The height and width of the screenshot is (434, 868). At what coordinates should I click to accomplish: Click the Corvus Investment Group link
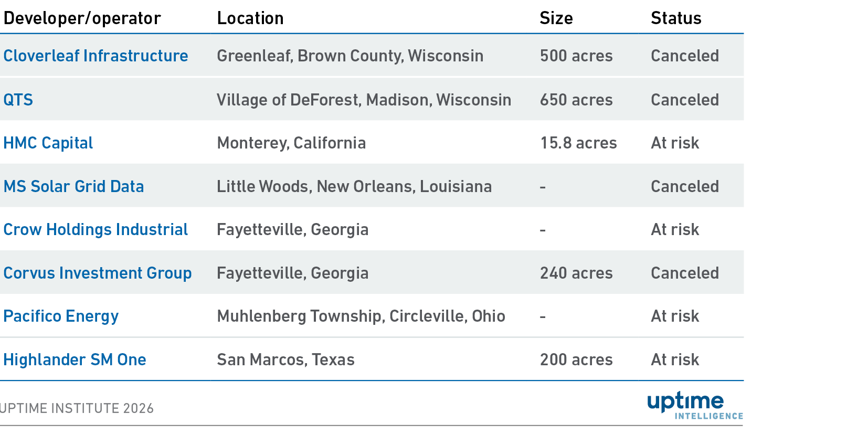(98, 273)
